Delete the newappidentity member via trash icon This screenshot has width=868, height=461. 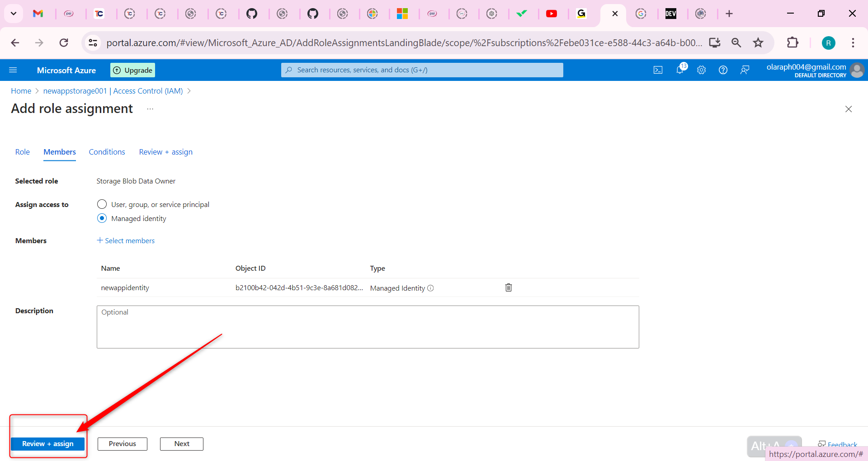(x=508, y=287)
